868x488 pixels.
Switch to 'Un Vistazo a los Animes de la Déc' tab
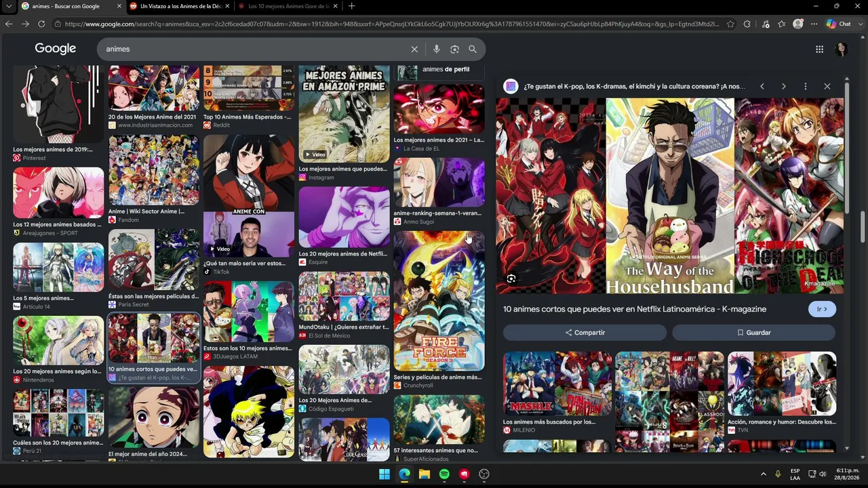tap(180, 6)
